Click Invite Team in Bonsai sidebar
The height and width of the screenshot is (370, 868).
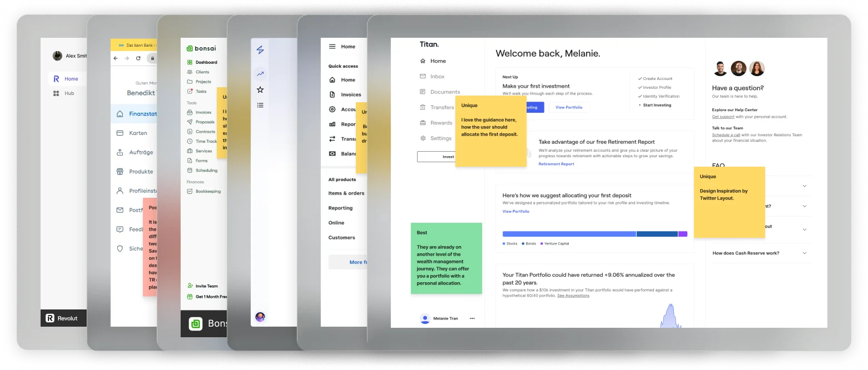[202, 286]
